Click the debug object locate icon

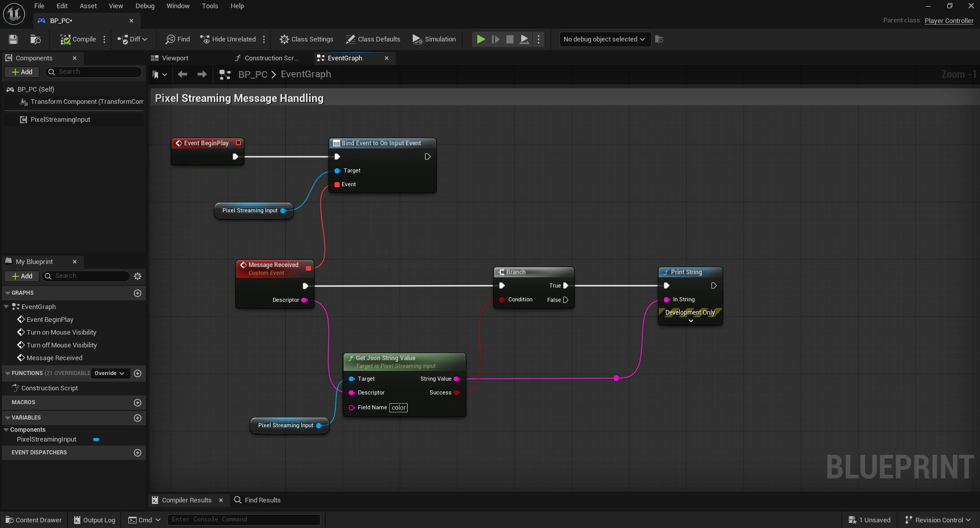tap(659, 39)
